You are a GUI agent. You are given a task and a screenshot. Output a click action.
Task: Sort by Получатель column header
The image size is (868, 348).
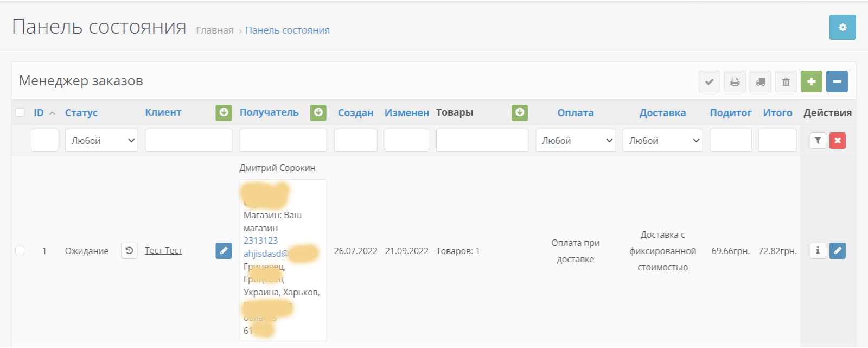pyautogui.click(x=269, y=112)
